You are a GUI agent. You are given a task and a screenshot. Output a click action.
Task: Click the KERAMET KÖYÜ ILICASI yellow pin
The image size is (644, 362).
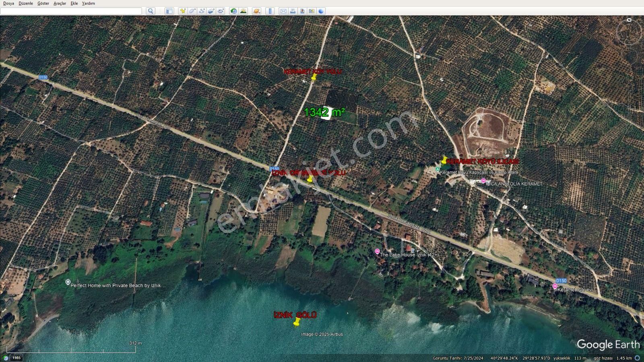[444, 160]
